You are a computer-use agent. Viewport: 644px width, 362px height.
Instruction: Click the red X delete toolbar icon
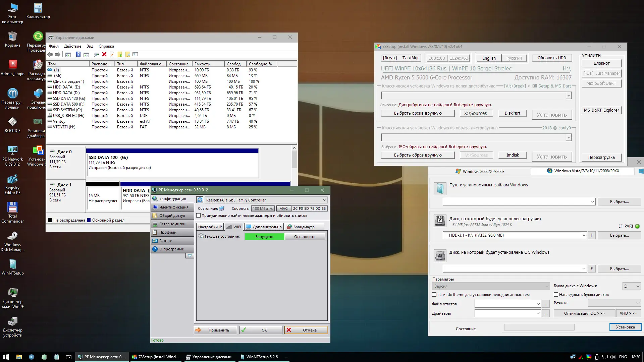coord(104,54)
